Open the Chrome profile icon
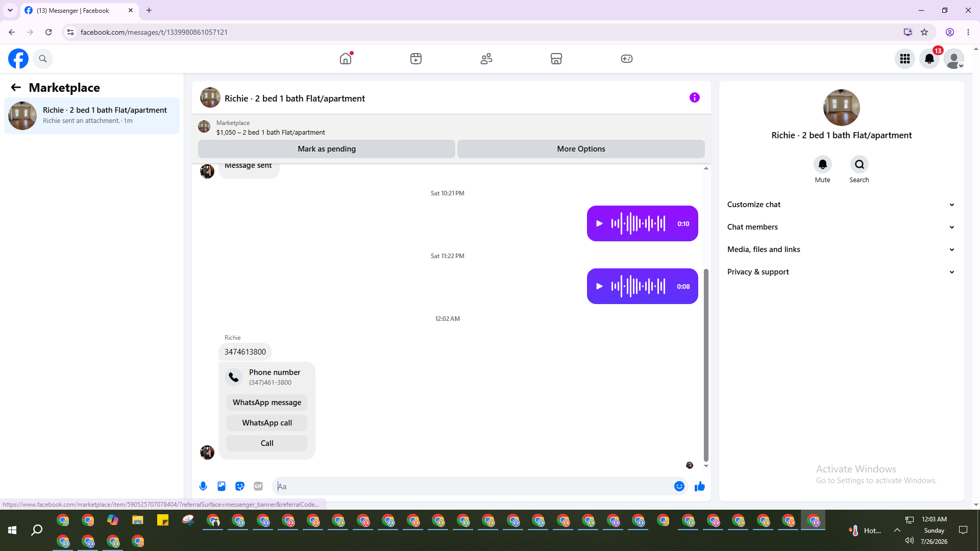Screen dimensions: 980x551 950,32
